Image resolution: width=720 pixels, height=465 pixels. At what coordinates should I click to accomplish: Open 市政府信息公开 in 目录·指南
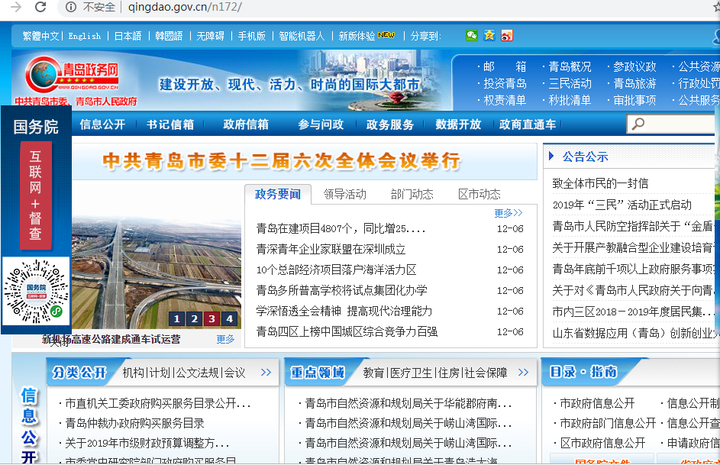(x=597, y=403)
